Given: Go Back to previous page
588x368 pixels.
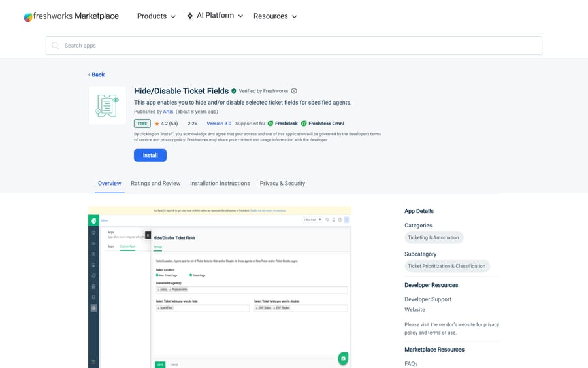Looking at the screenshot, I should click(97, 75).
